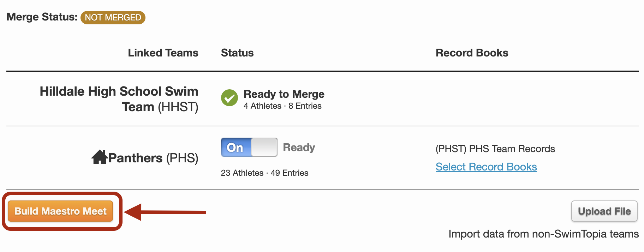This screenshot has width=644, height=252.
Task: Open the Select Record Books link
Action: (x=486, y=167)
